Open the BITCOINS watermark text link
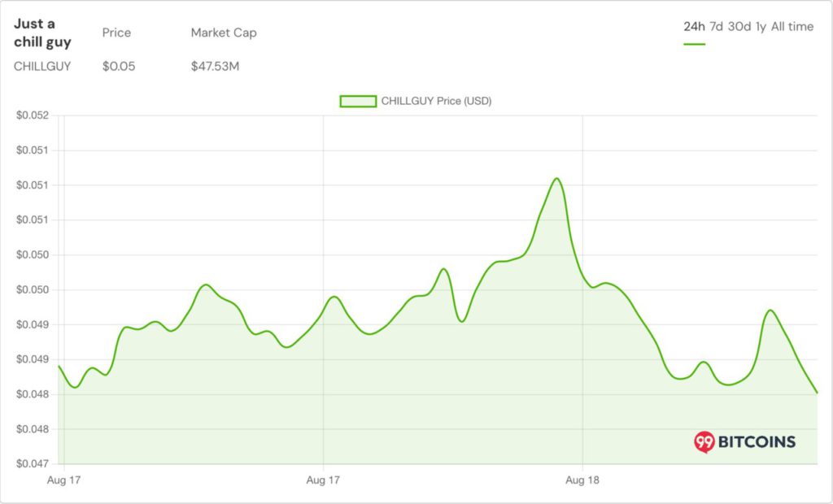Viewport: 833px width, 504px height. 757,442
